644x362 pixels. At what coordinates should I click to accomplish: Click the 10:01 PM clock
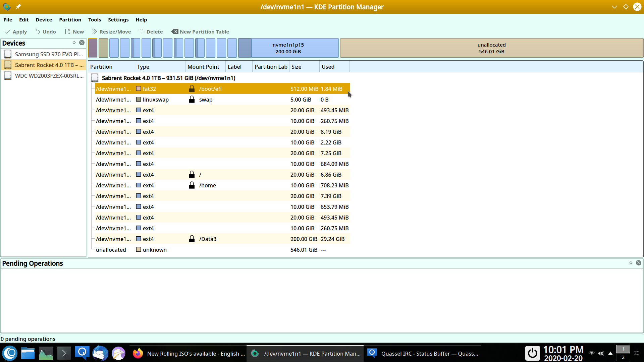(x=563, y=350)
